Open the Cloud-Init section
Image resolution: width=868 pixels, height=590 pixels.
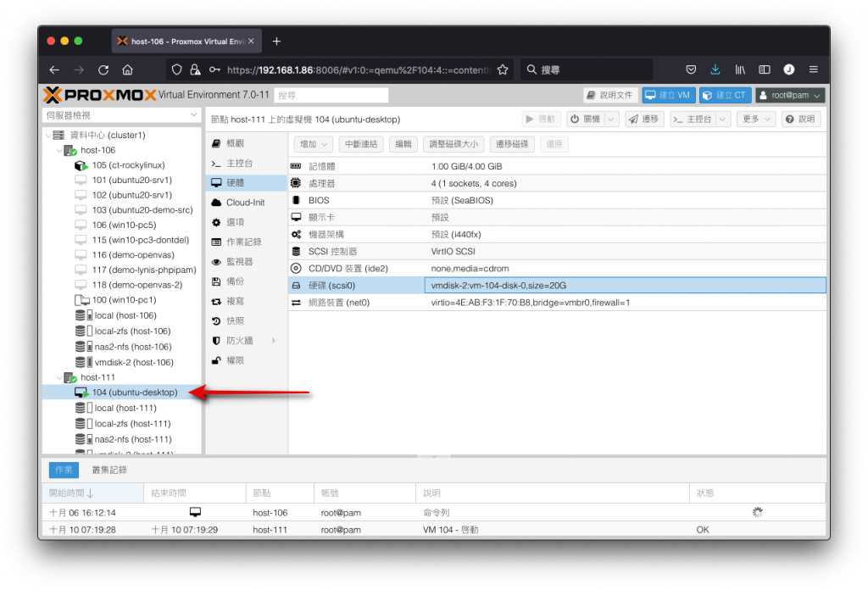(247, 203)
